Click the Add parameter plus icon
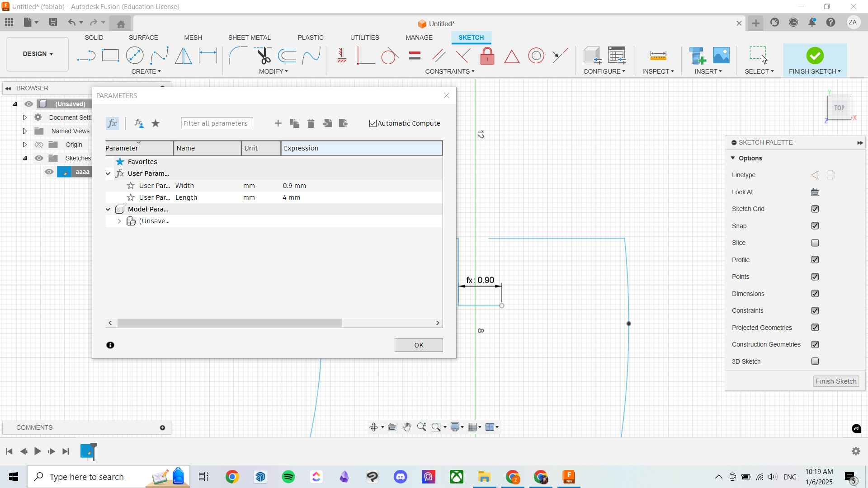Viewport: 868px width, 488px height. pos(278,123)
